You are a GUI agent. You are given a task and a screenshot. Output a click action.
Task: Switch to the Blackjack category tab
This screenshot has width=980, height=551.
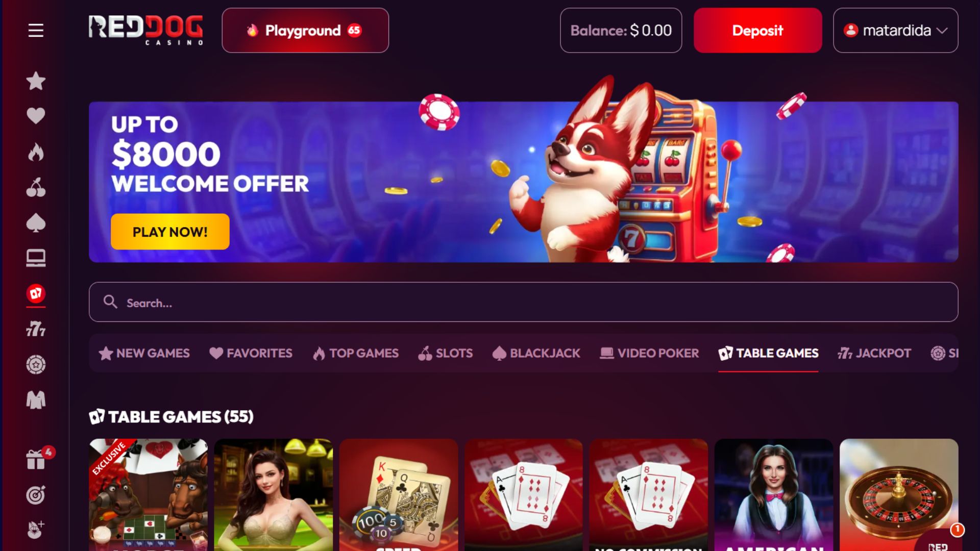click(x=536, y=353)
